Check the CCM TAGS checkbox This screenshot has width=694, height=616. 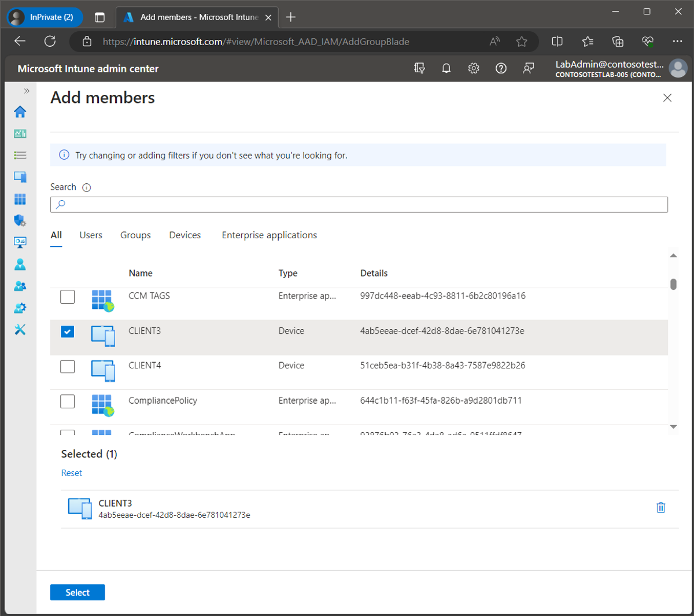coord(68,297)
